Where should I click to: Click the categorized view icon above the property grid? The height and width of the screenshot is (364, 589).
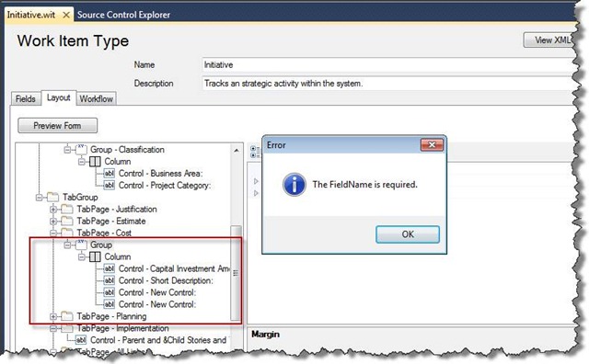coord(254,152)
